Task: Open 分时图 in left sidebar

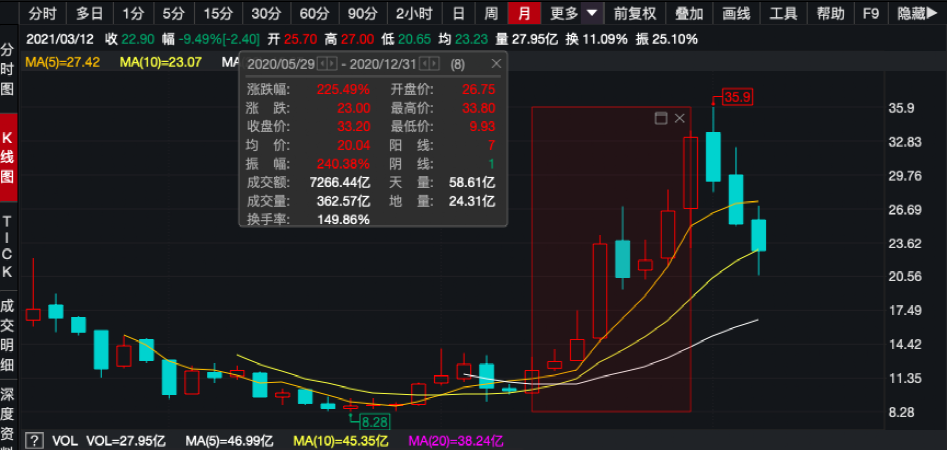Action: click(7, 69)
